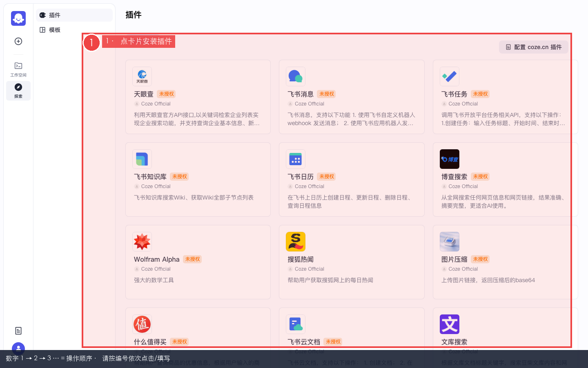Open the 飞书知识库 plugin title
The image size is (588, 368).
(150, 177)
